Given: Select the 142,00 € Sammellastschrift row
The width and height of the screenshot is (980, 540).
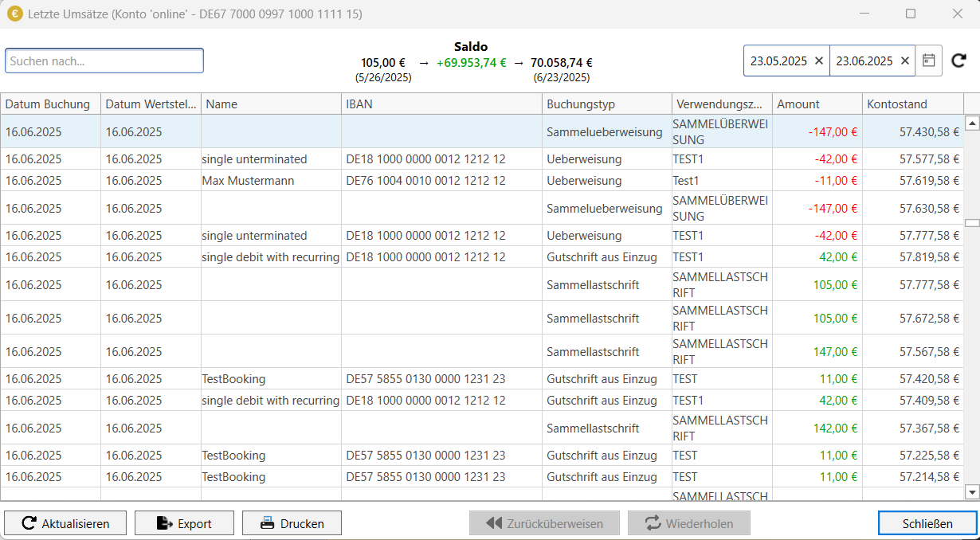Looking at the screenshot, I should [482, 428].
